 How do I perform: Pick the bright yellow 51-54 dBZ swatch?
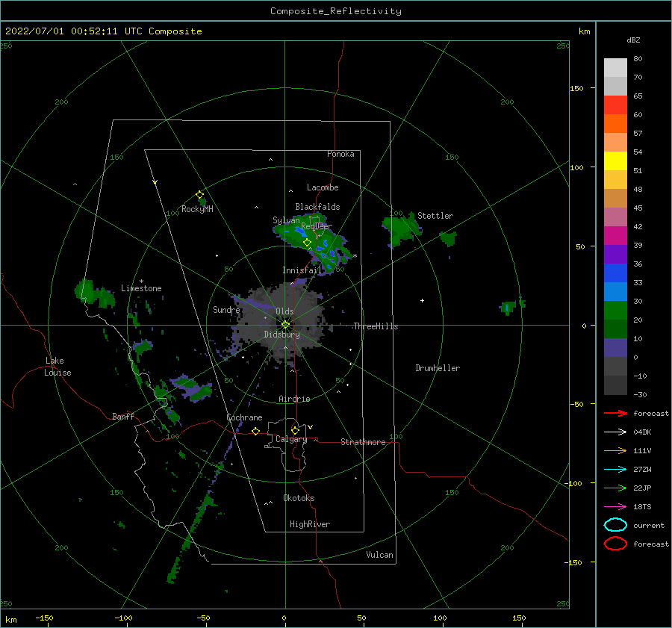point(615,161)
